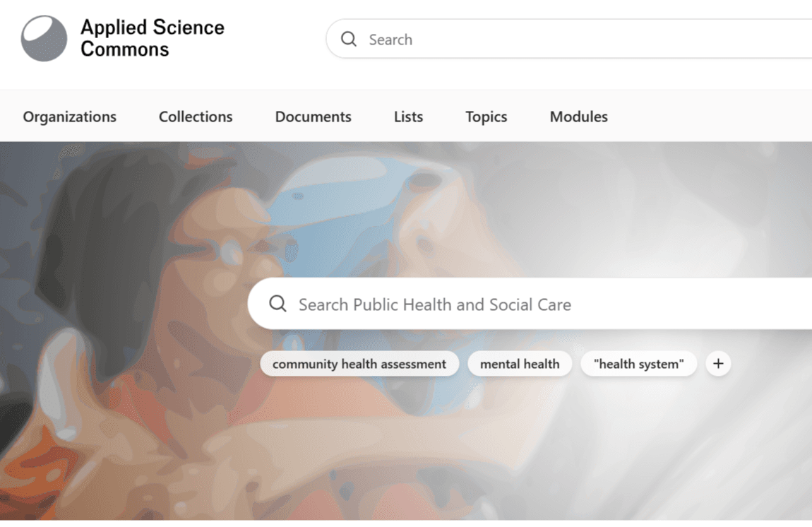This screenshot has width=812, height=527.
Task: Click the Applied Science Commons site title
Action: [x=152, y=38]
